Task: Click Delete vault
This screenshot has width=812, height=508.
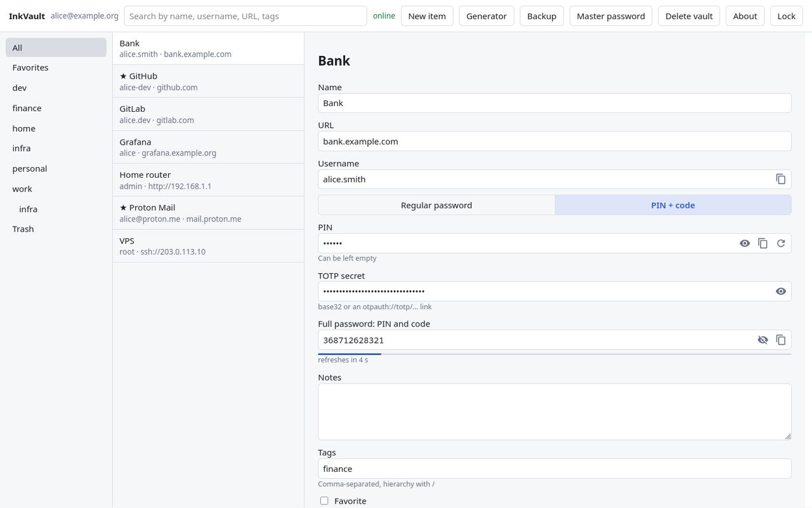Action: 689,16
